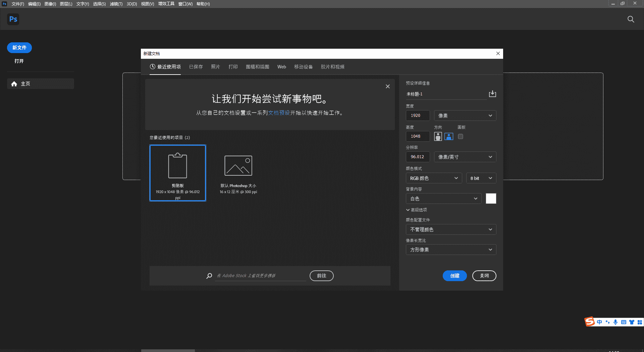Click the save preset icon beside 未标题-1
Image resolution: width=644 pixels, height=352 pixels.
[492, 94]
